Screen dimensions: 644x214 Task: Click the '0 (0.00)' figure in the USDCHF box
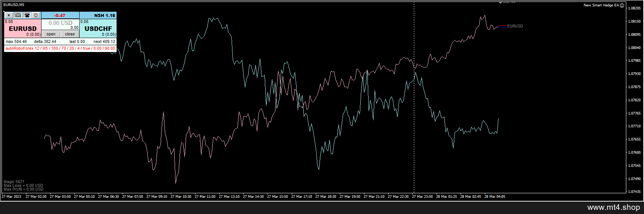(109, 34)
